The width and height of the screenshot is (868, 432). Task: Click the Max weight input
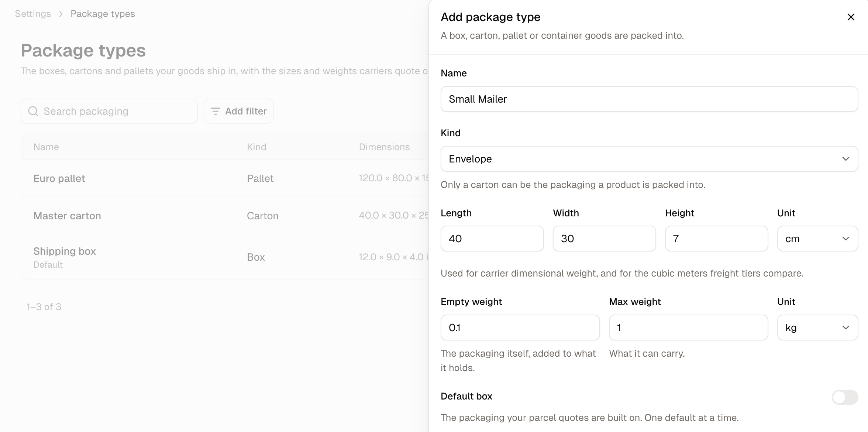[688, 328]
